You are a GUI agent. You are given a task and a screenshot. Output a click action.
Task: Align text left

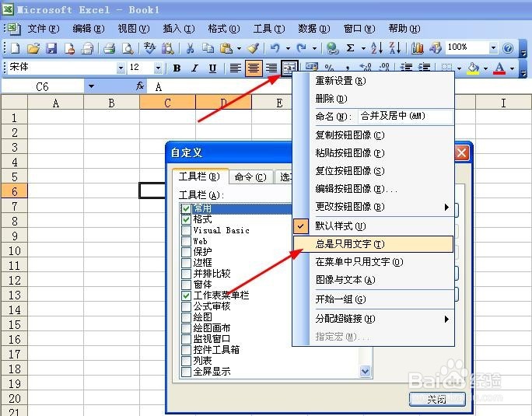236,68
